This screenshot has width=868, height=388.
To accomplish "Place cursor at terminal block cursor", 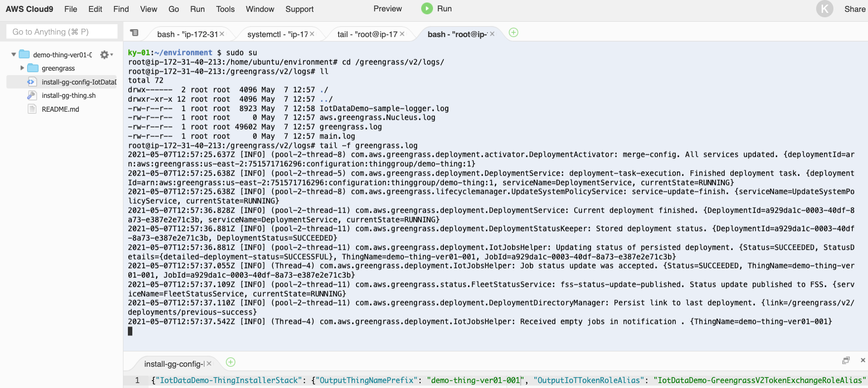I will coord(130,331).
